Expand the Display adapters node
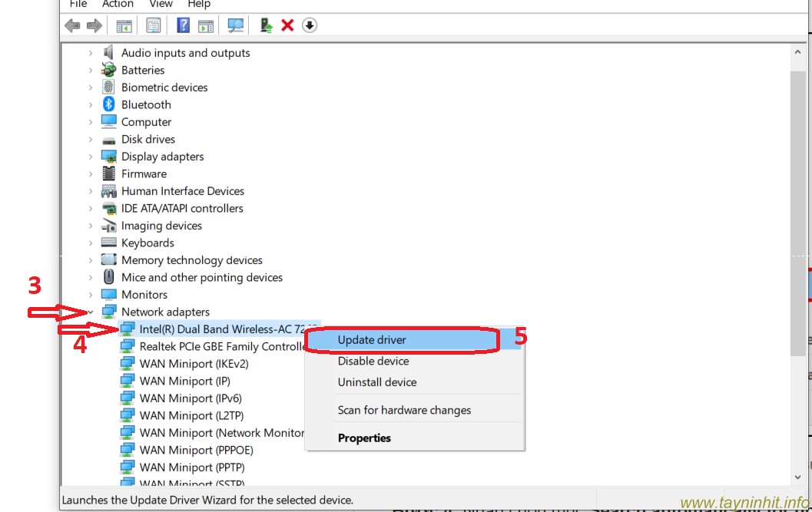This screenshot has height=512, width=812. point(91,157)
